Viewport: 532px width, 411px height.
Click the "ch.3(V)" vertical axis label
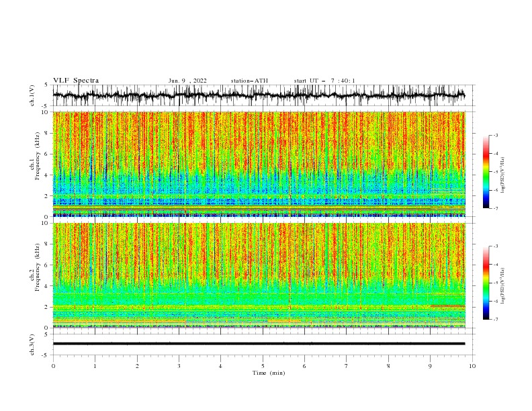32,345
